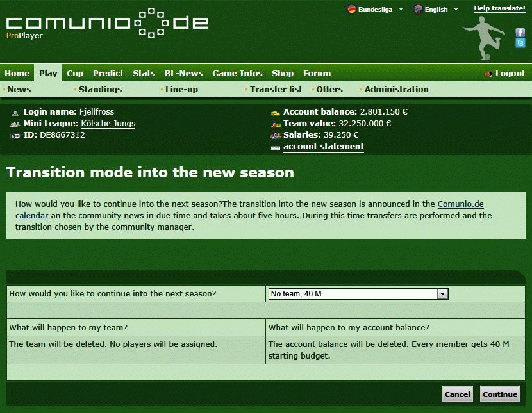Click the Mini League group icon
The width and height of the screenshot is (532, 413).
(15, 124)
